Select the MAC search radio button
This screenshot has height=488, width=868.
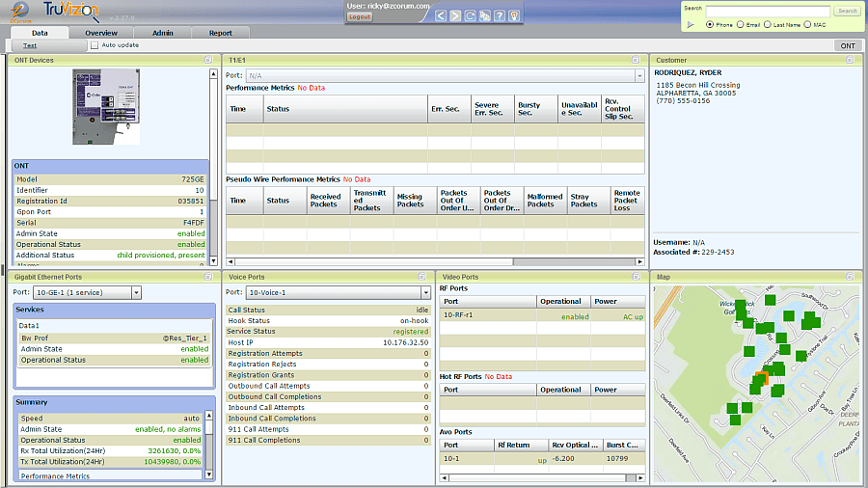807,24
